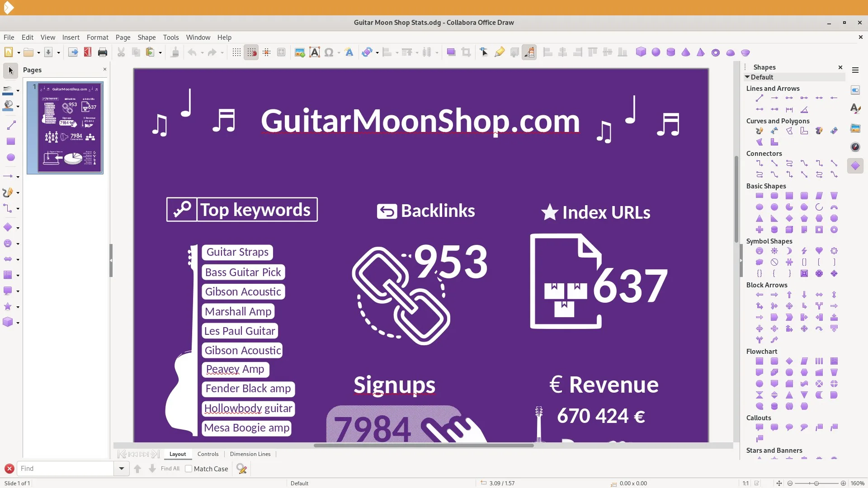Select the 3D Cylinder shape icon
Image resolution: width=868 pixels, height=488 pixels.
pos(671,52)
